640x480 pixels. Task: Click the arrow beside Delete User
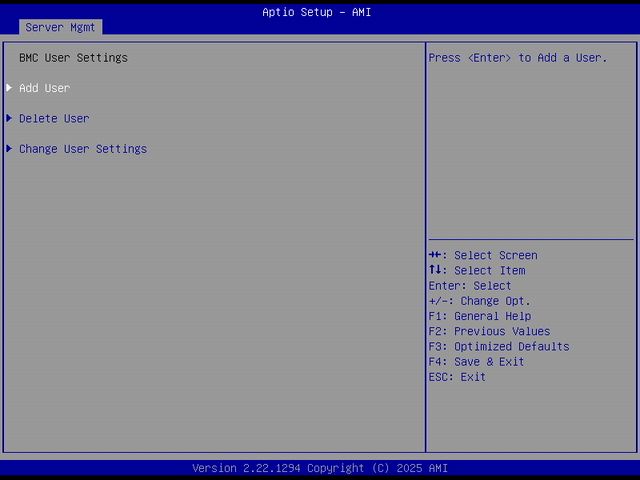point(9,118)
